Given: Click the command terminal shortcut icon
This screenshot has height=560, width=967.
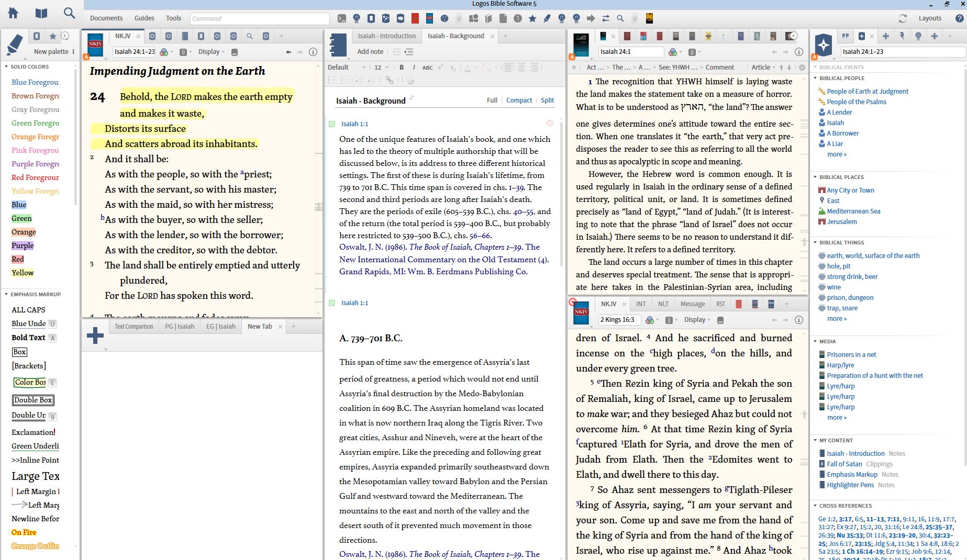Looking at the screenshot, I should coord(342,18).
